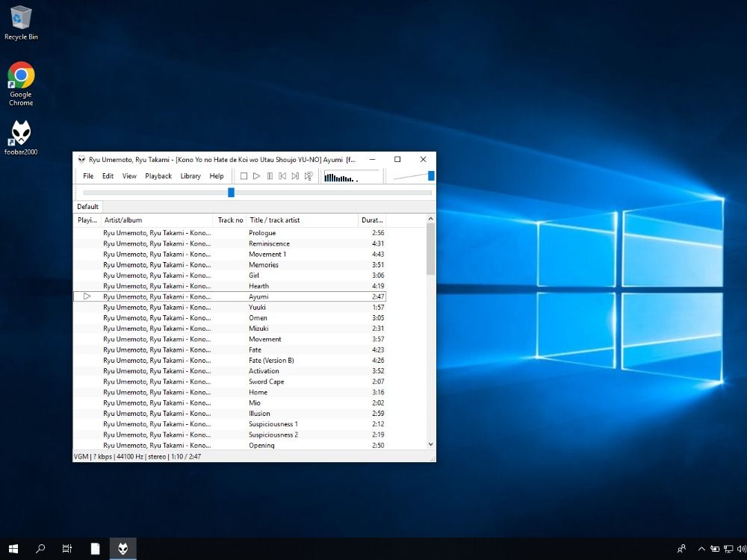
Task: Open the Library menu
Action: coord(190,176)
